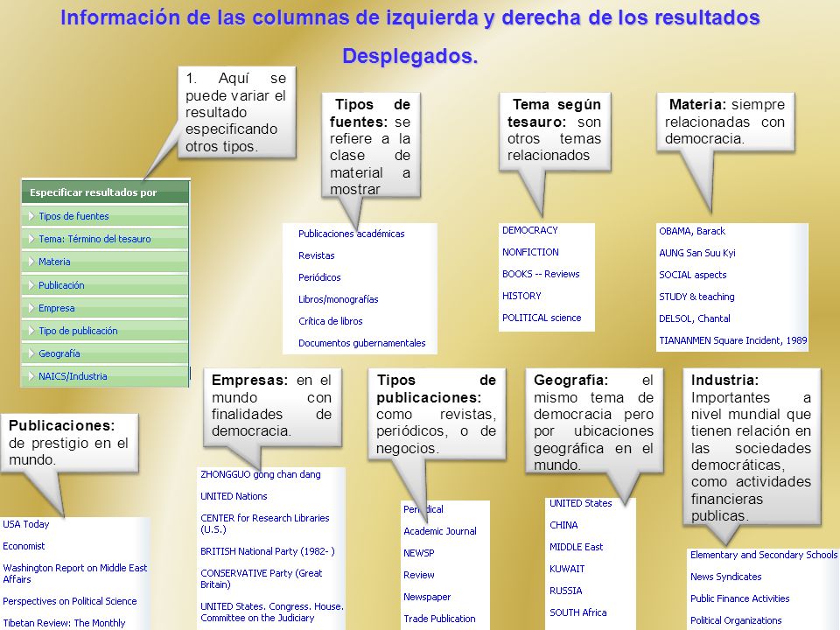
Task: Choose the POLITICAL science term
Action: point(541,318)
